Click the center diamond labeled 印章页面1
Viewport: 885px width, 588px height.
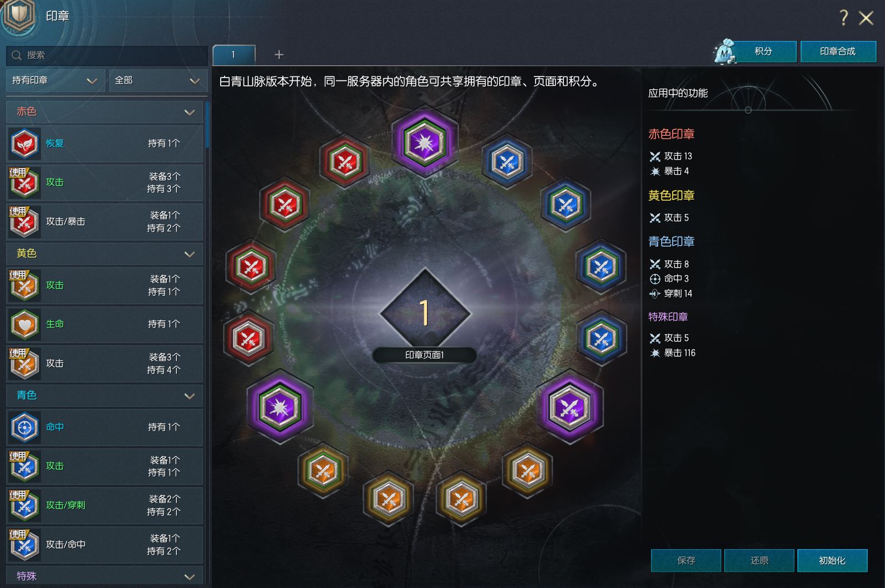click(425, 314)
